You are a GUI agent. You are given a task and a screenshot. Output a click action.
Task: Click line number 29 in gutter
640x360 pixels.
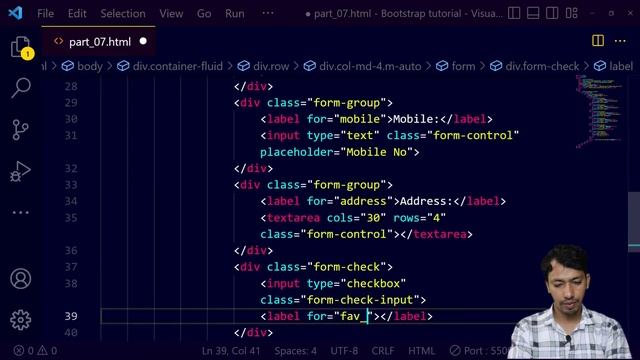point(71,103)
